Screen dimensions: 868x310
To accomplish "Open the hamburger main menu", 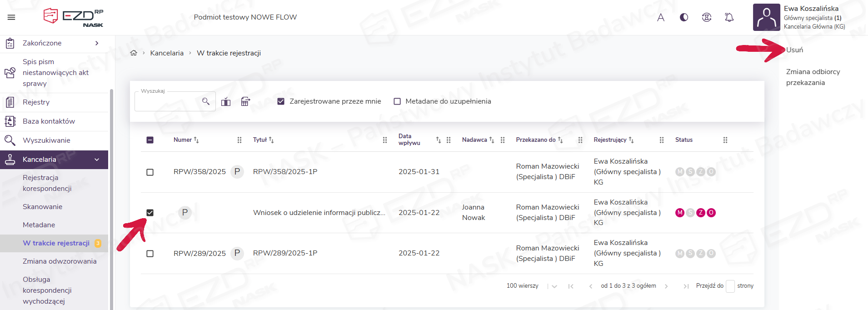I will (11, 17).
